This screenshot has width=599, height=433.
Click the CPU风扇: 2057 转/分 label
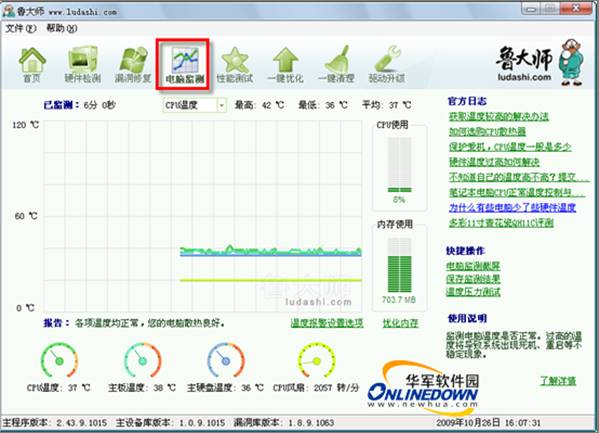coord(316,388)
